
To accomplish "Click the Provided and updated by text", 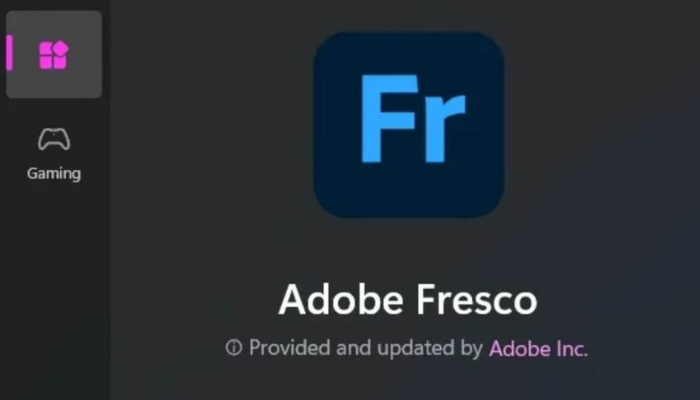I will pyautogui.click(x=366, y=348).
